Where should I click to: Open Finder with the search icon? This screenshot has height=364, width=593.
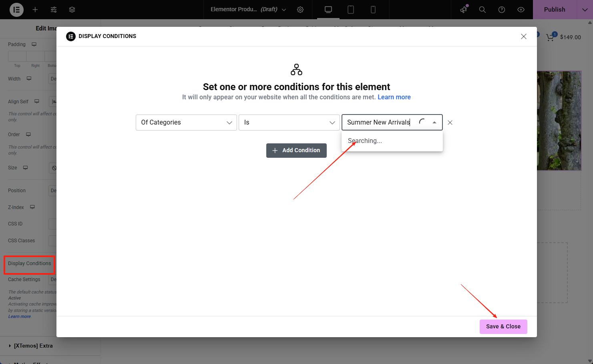pos(482,10)
